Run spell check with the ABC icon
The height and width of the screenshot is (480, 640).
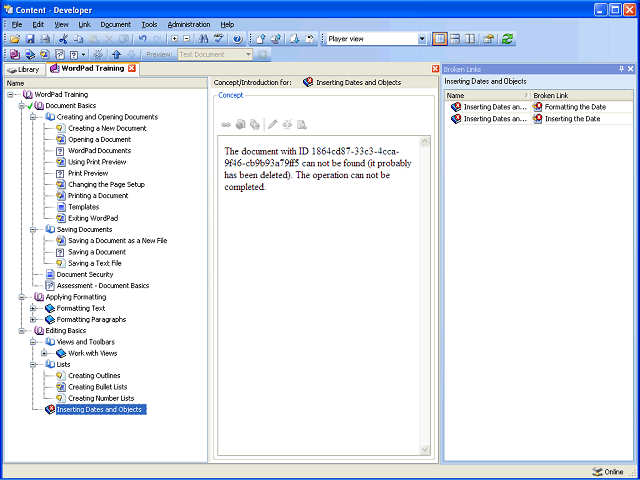219,39
